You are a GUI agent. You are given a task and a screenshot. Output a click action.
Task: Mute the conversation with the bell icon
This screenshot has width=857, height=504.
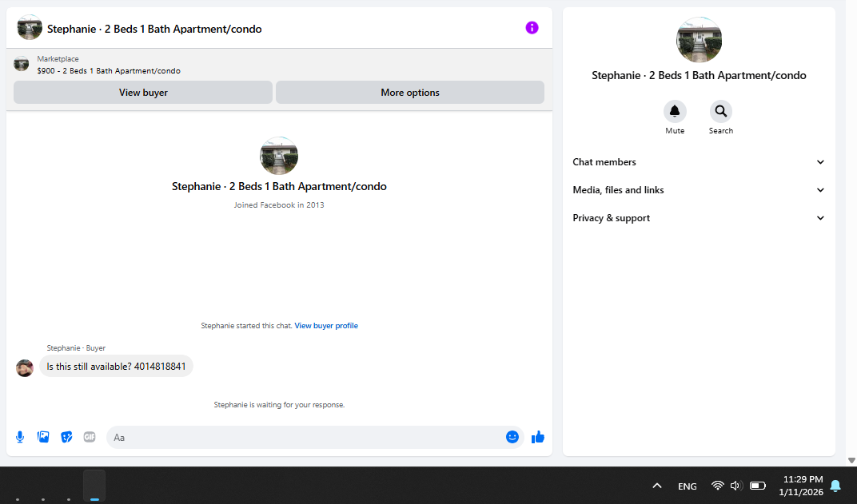coord(675,111)
